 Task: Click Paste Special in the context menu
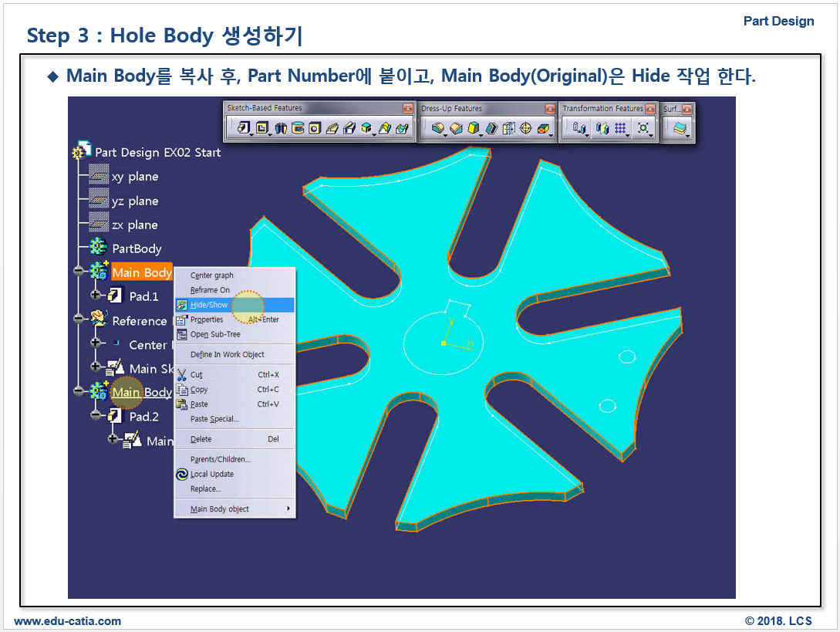pos(214,419)
